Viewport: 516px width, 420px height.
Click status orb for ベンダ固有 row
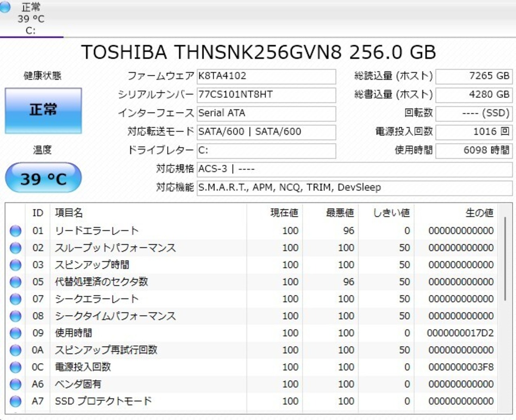point(15,385)
